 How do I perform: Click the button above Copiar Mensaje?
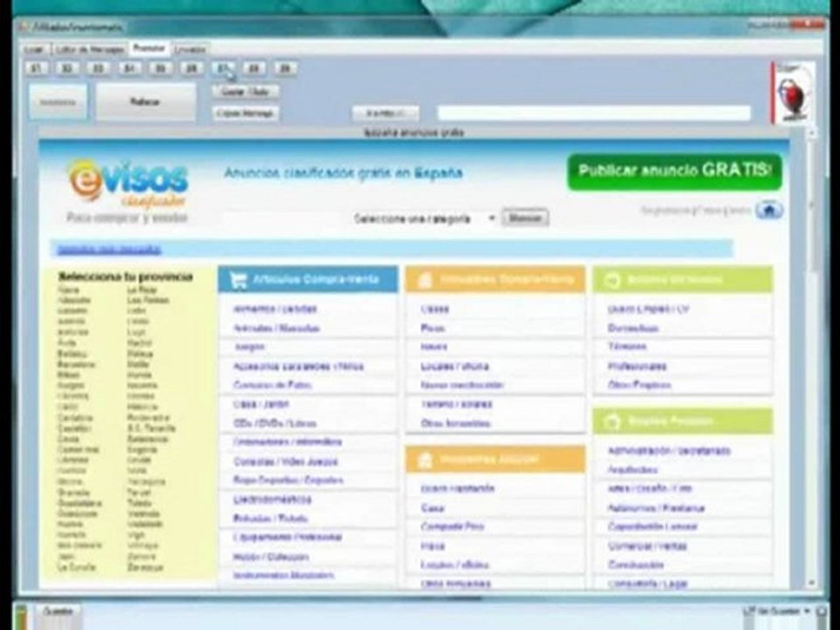tap(246, 92)
